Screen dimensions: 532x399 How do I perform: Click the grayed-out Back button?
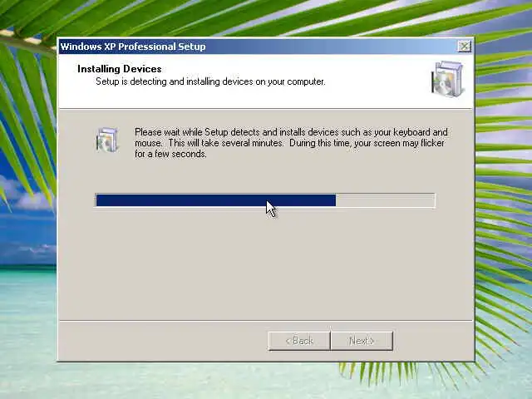point(299,341)
